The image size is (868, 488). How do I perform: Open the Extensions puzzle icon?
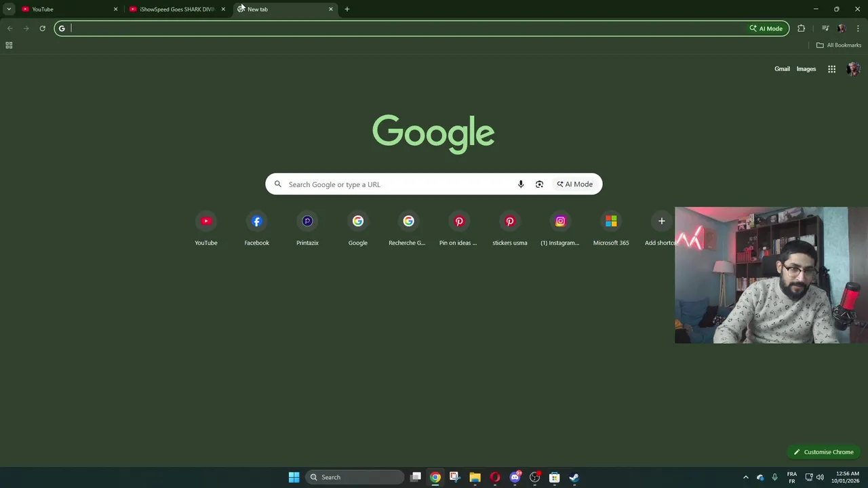(802, 28)
